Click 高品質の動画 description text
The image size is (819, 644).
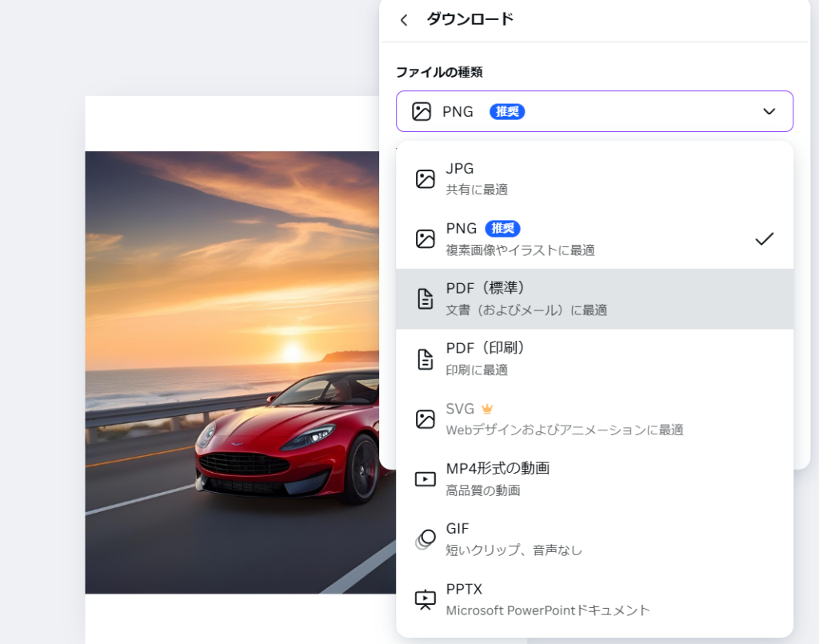point(482,490)
